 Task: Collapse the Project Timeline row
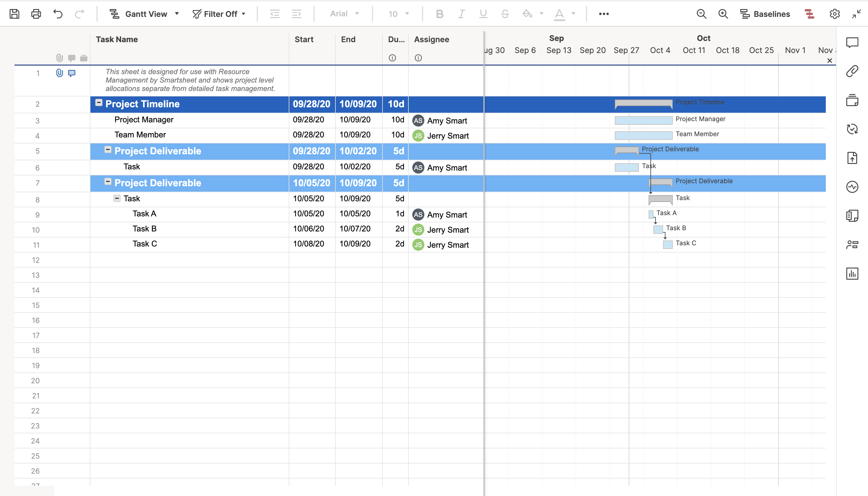tap(99, 102)
